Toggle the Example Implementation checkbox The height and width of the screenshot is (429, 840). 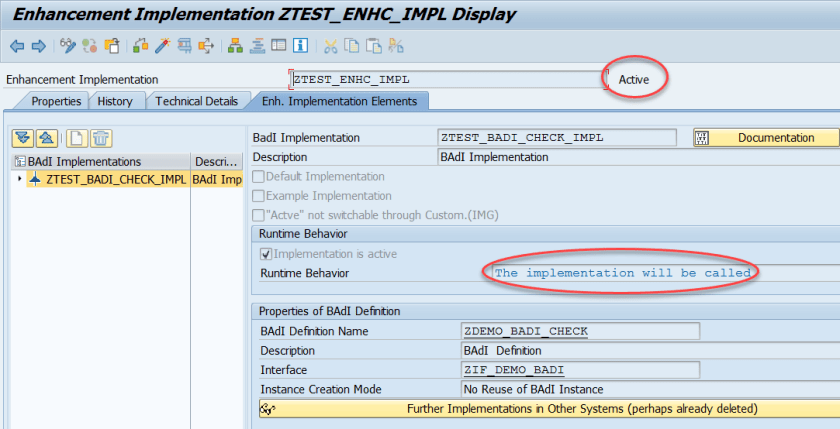[x=258, y=195]
